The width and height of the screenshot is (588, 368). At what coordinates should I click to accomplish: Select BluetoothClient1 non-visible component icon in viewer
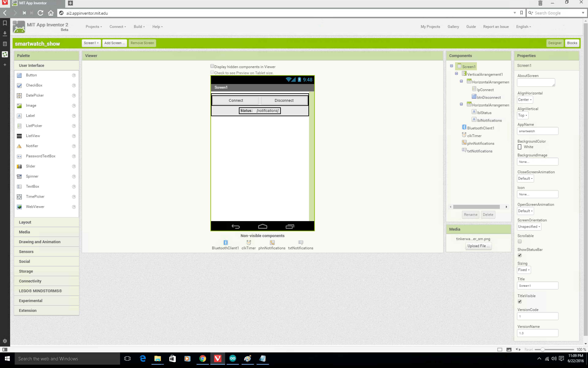click(226, 242)
